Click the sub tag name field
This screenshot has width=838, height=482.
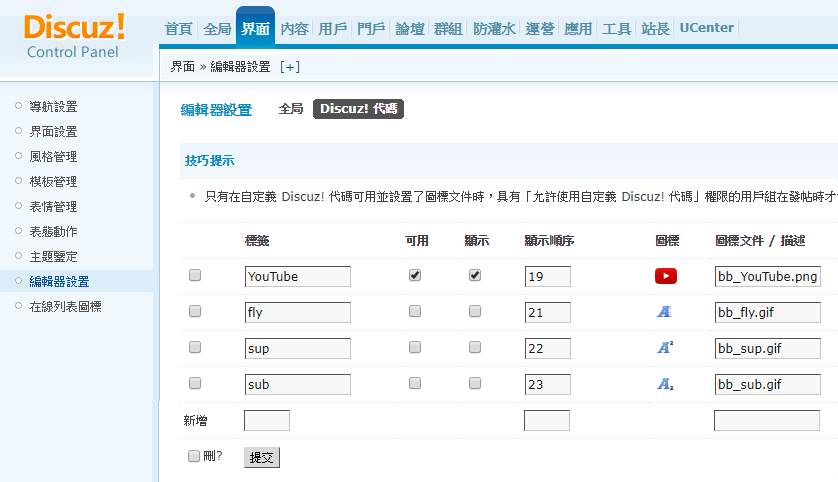(297, 384)
